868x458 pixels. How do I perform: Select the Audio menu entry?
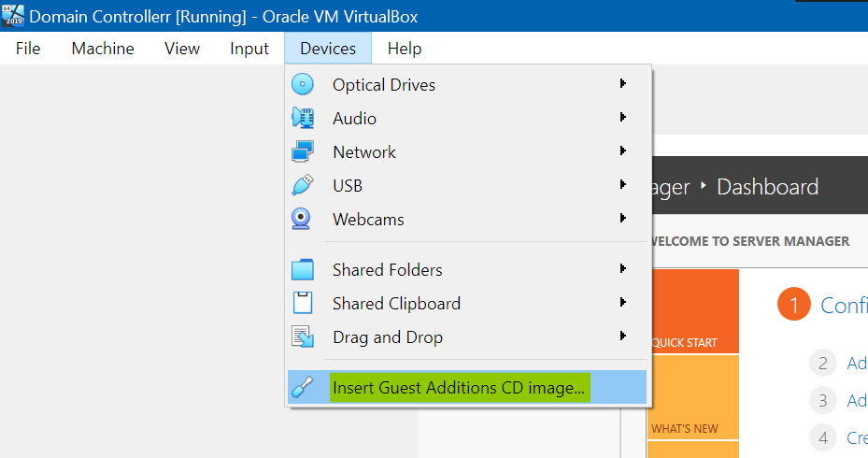coord(466,118)
